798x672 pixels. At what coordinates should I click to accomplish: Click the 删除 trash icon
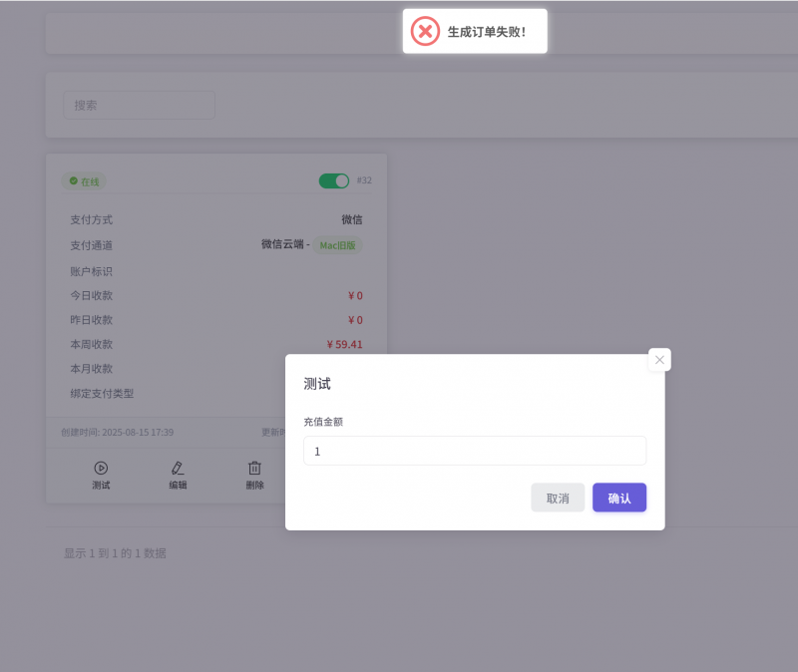click(254, 468)
